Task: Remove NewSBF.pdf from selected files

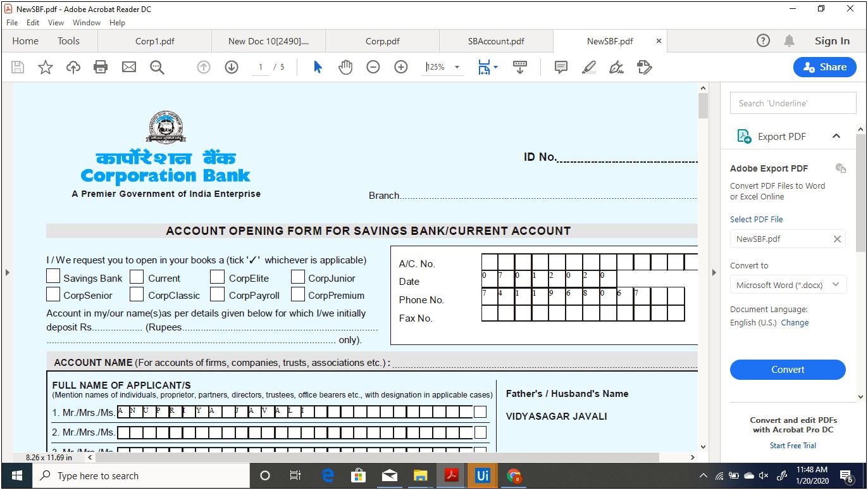Action: pos(837,239)
